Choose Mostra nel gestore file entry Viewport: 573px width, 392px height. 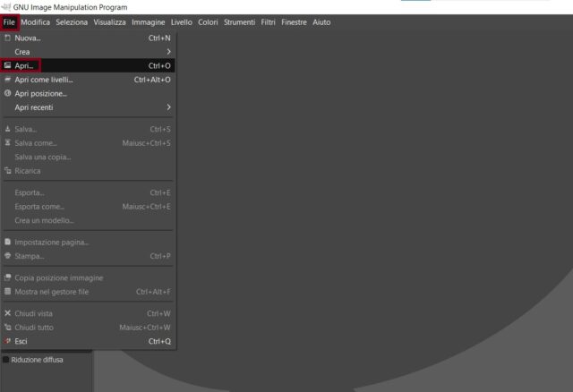pyautogui.click(x=52, y=292)
